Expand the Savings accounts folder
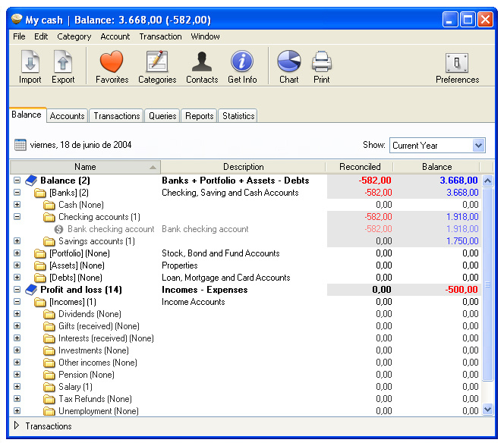 (x=17, y=241)
